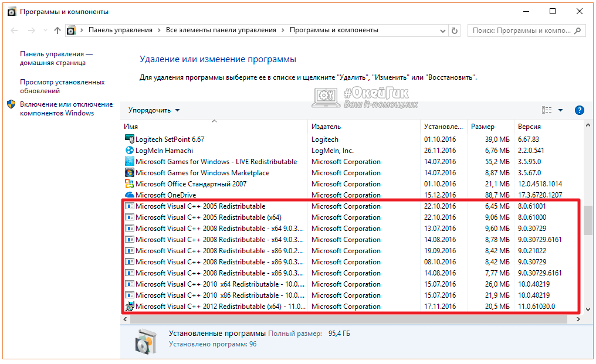Select Visual C++ 2008 x64 row dated 13.07.2016
This screenshot has width=596, height=364.
351,229
